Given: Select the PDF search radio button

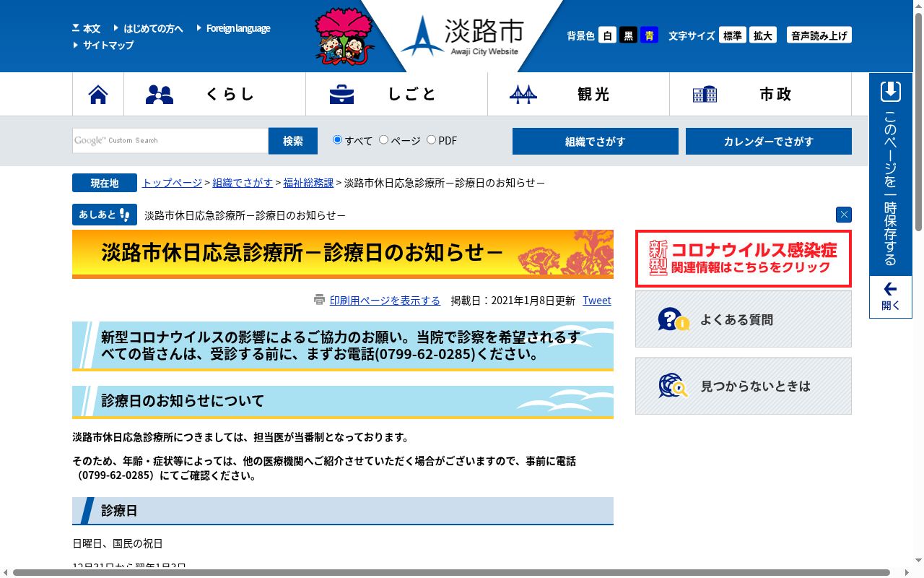Looking at the screenshot, I should point(431,139).
